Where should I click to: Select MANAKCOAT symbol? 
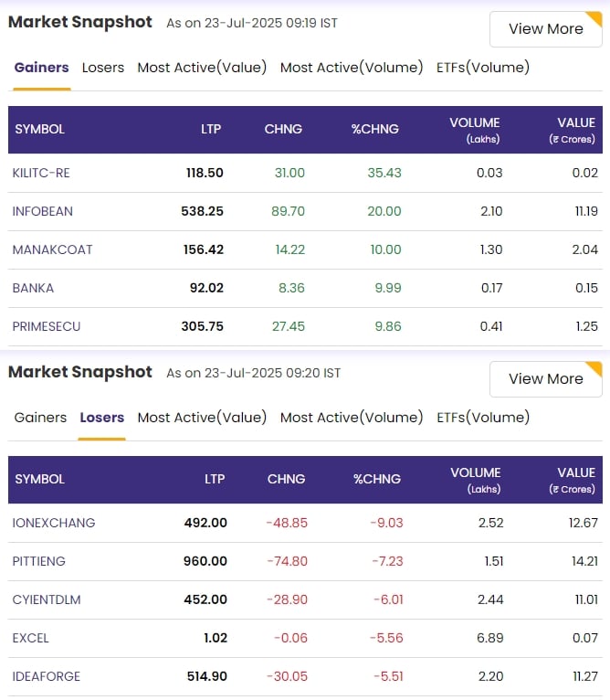52,249
